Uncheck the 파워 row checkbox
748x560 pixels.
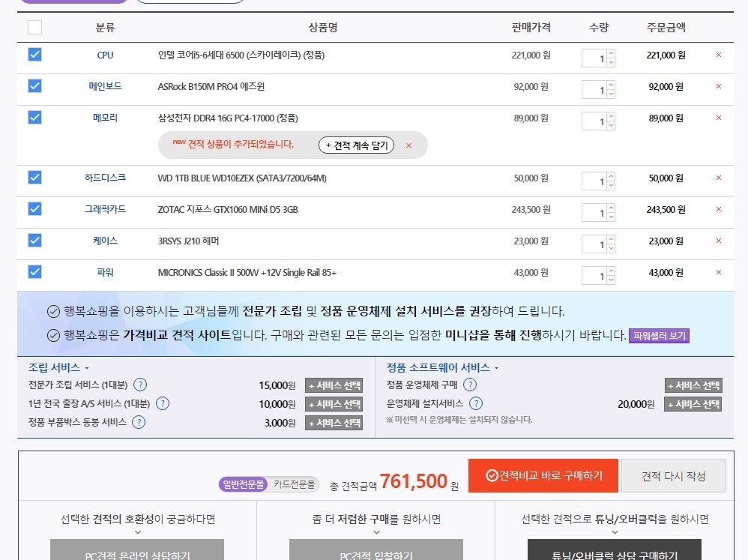pos(34,272)
